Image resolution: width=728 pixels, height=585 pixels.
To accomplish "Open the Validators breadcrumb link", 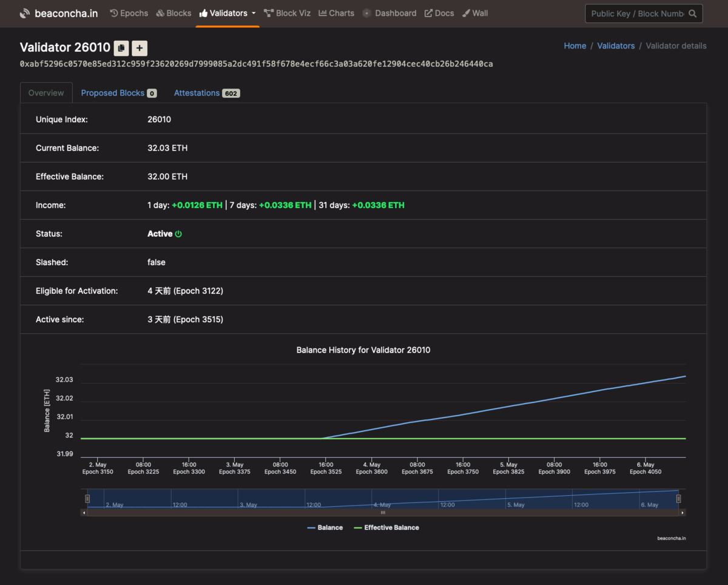I will 616,46.
